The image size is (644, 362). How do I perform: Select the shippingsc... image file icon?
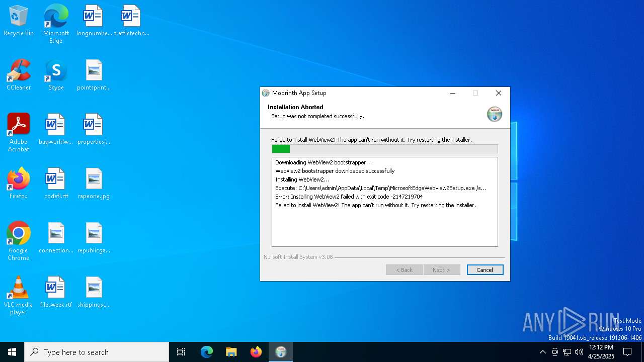94,293
